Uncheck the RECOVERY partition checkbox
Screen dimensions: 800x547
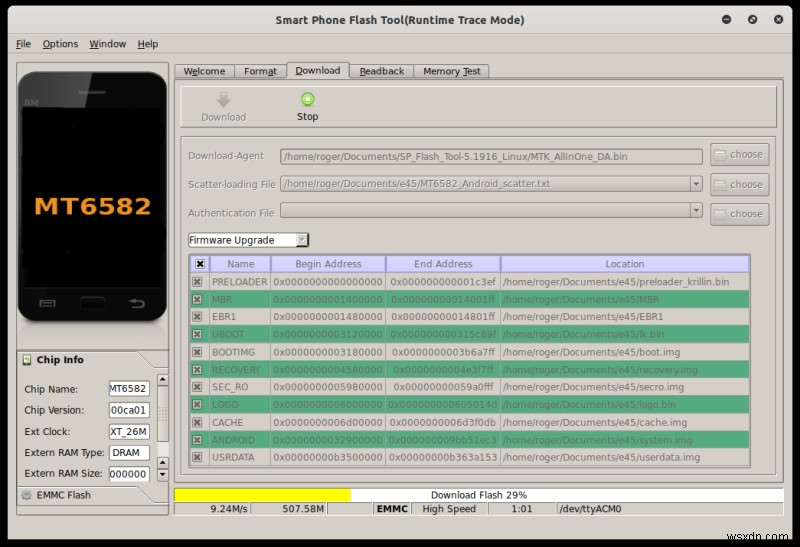[x=197, y=369]
